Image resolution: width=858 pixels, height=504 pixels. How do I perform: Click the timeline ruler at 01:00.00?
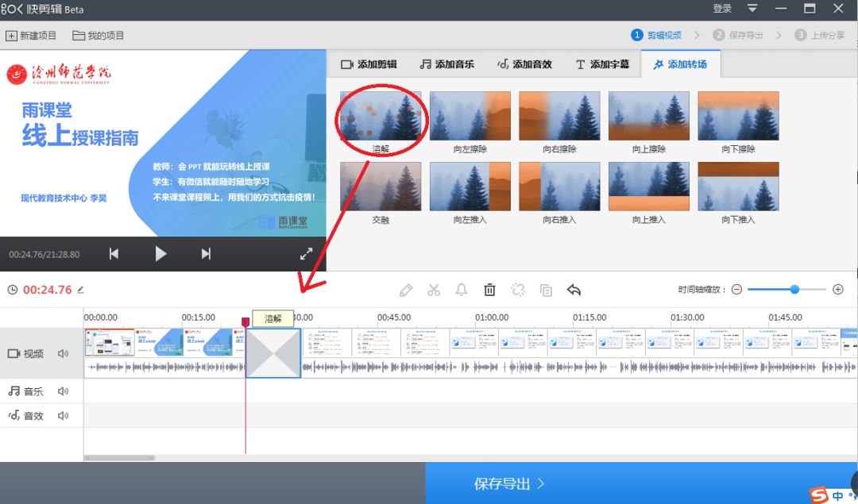(x=492, y=317)
